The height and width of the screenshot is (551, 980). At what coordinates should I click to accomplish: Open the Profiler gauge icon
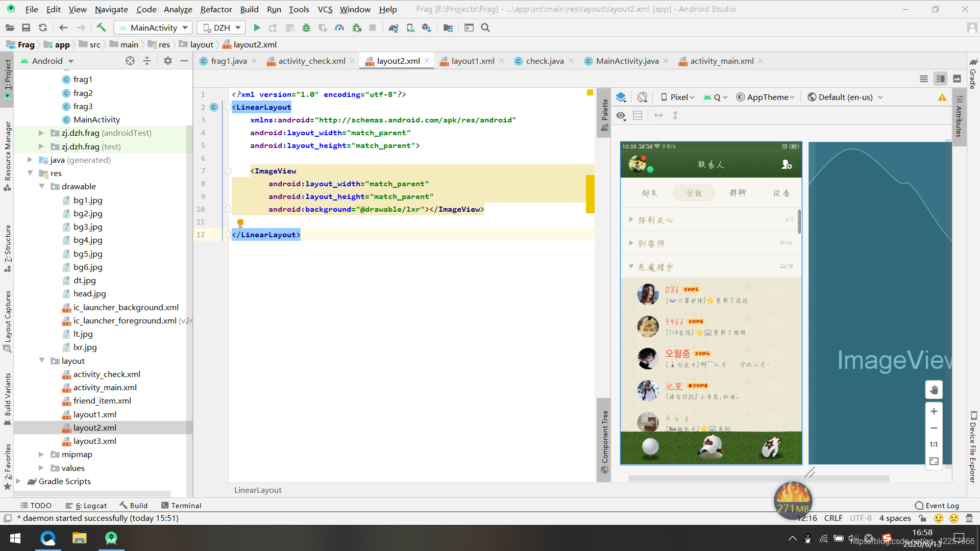(x=339, y=28)
